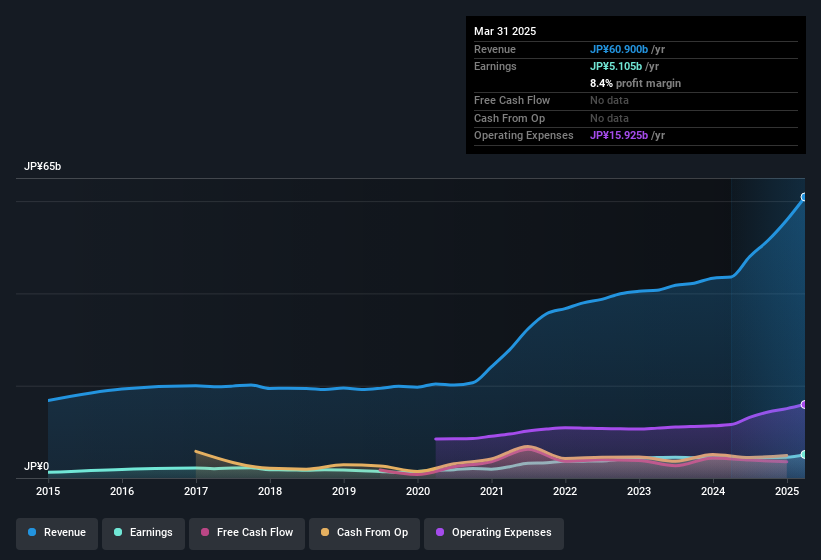The image size is (821, 560).
Task: Click the JP¥0 y-axis label
Action: coord(37,466)
